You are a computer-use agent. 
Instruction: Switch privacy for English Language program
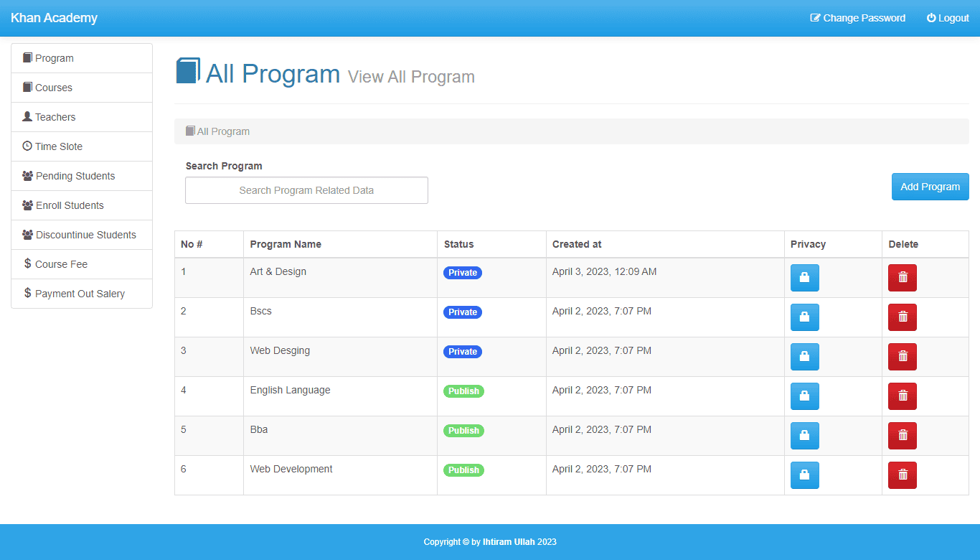[804, 396]
